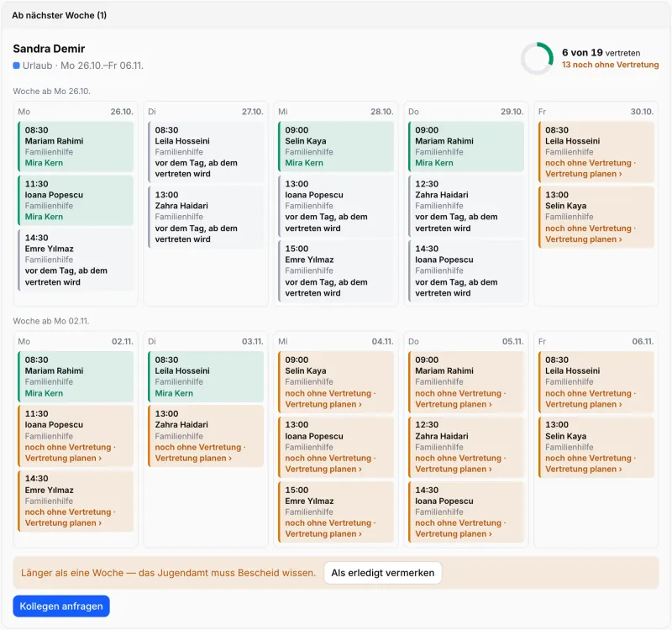
Task: Open Ioana Popescu's 14:30 appointment on 29.10.
Action: click(x=466, y=270)
